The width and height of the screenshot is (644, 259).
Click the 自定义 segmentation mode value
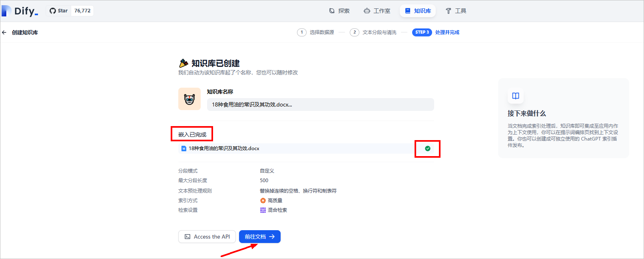267,171
